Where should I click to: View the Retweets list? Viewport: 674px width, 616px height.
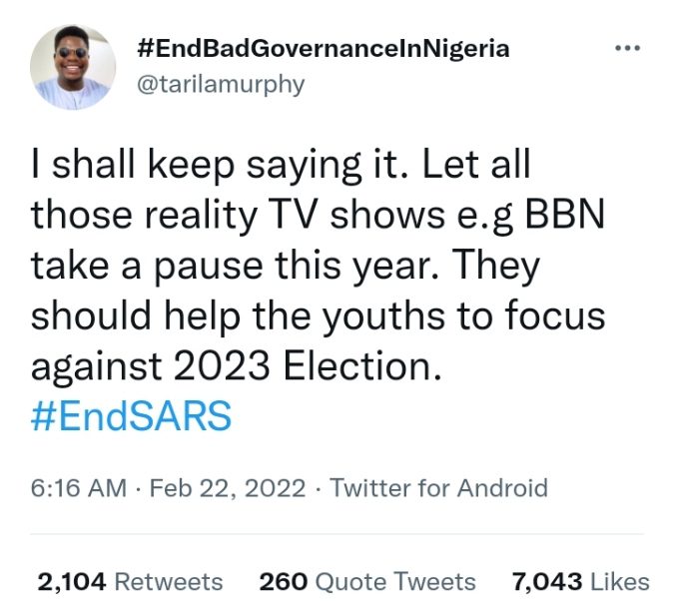click(169, 581)
